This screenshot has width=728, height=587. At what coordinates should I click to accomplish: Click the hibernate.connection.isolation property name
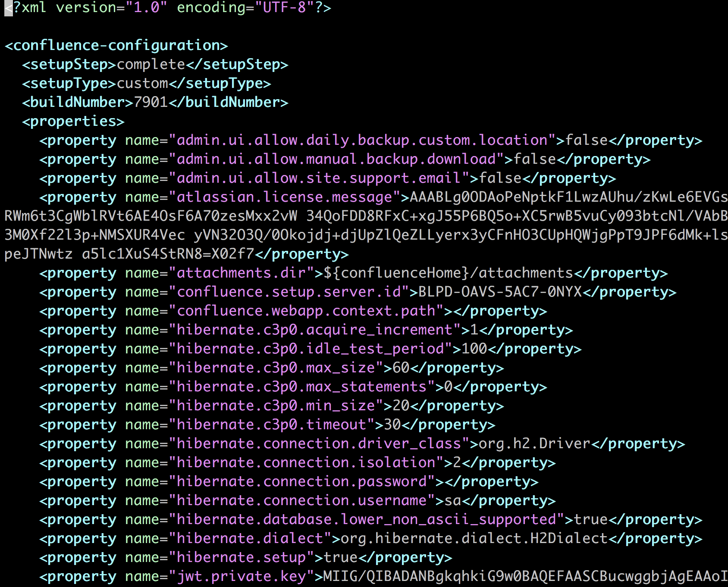(x=306, y=462)
